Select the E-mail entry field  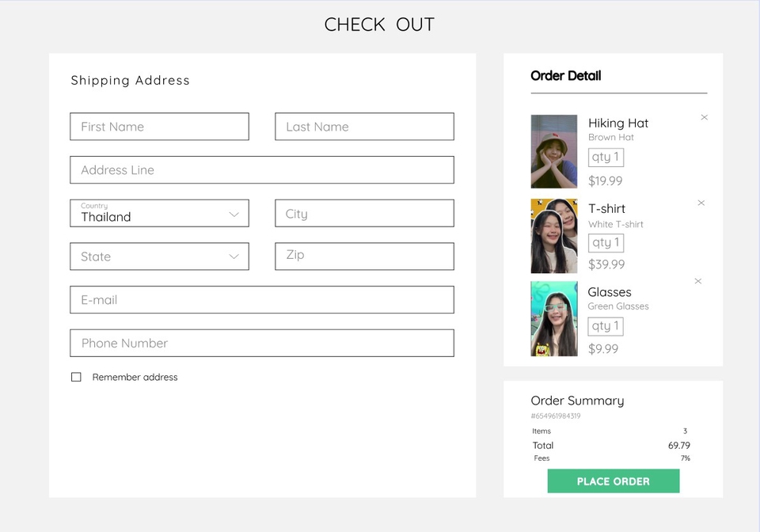coord(262,299)
